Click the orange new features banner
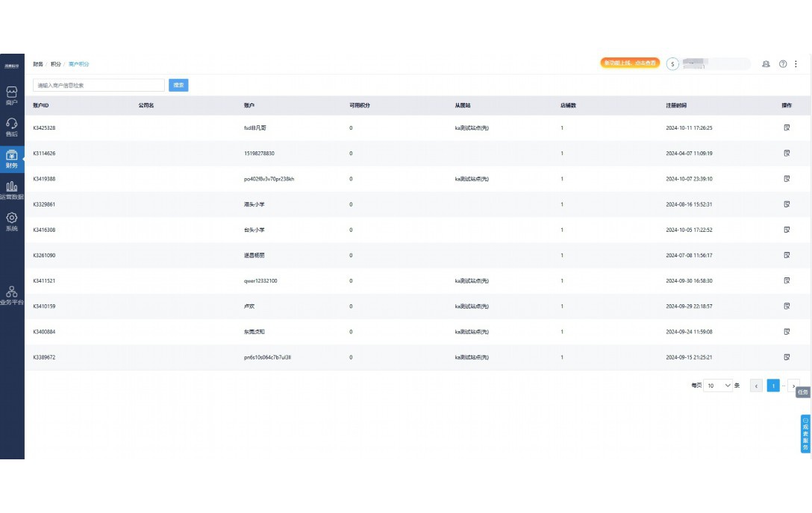This screenshot has width=812, height=513. pos(630,63)
